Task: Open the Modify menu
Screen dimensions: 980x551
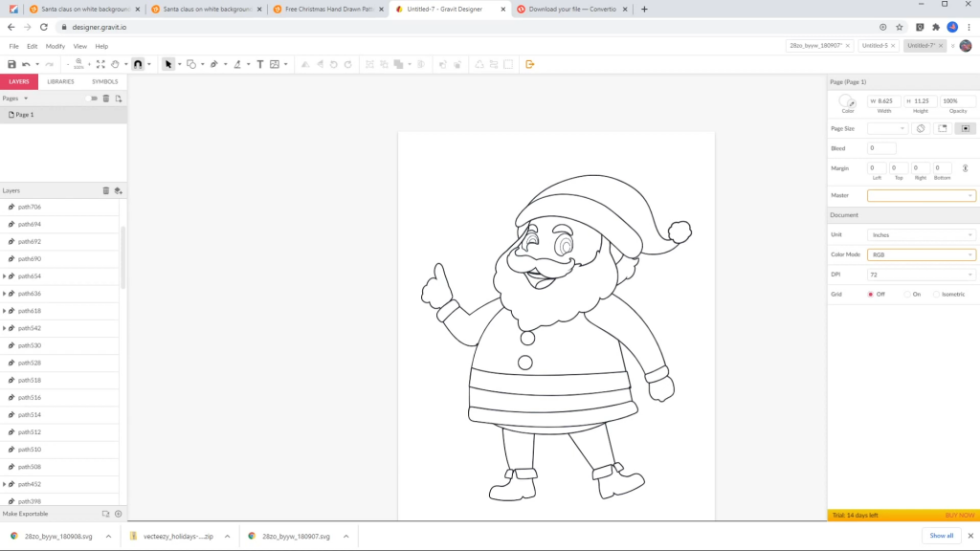Action: click(x=56, y=46)
